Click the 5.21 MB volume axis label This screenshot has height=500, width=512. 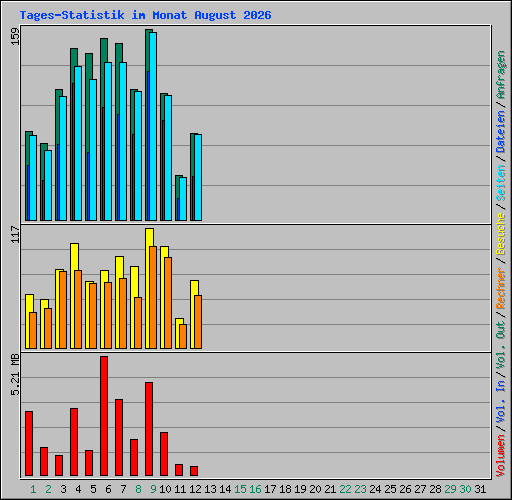click(15, 375)
